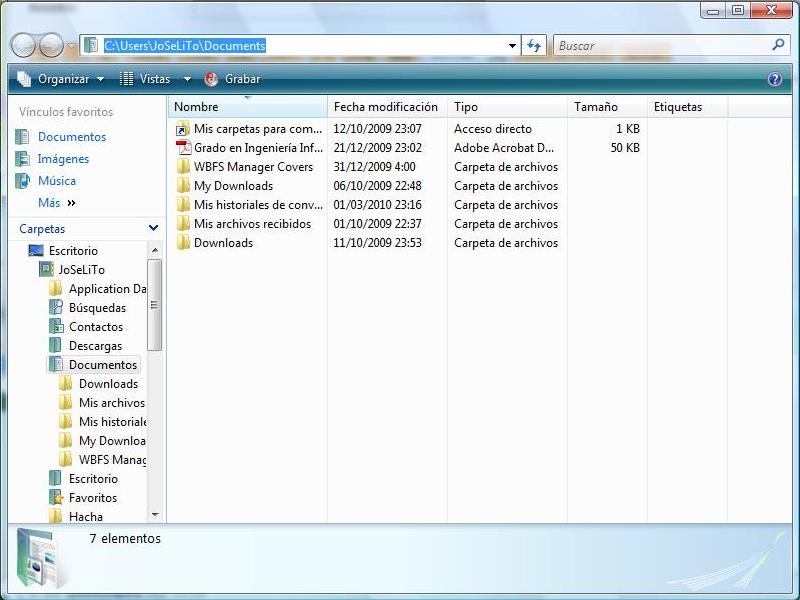Click the Forward navigation arrow button
This screenshot has height=600, width=800.
[x=51, y=45]
